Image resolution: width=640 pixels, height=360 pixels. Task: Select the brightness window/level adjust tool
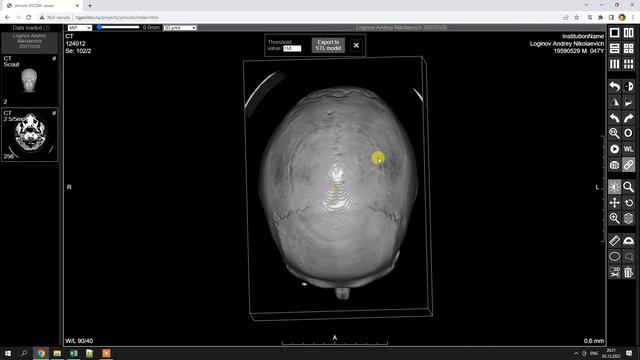(614, 187)
